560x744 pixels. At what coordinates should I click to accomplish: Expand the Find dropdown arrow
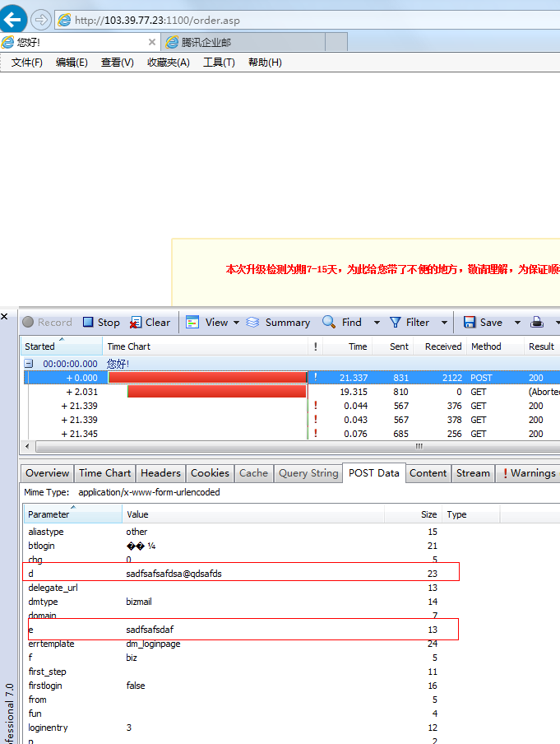(x=377, y=323)
